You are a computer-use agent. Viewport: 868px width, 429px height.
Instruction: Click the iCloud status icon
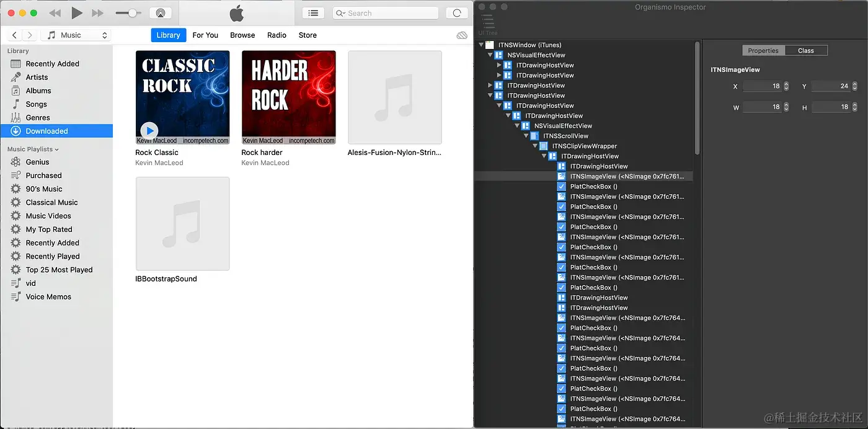(x=462, y=35)
